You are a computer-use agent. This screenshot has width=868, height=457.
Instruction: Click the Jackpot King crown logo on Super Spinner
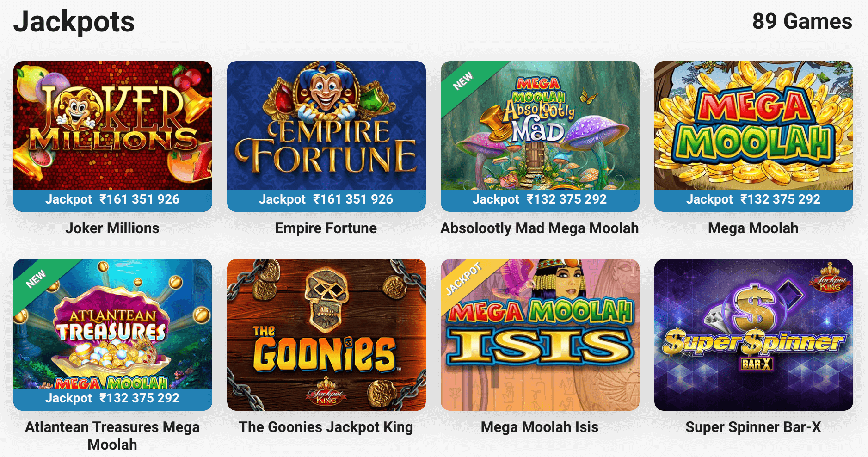point(830,278)
